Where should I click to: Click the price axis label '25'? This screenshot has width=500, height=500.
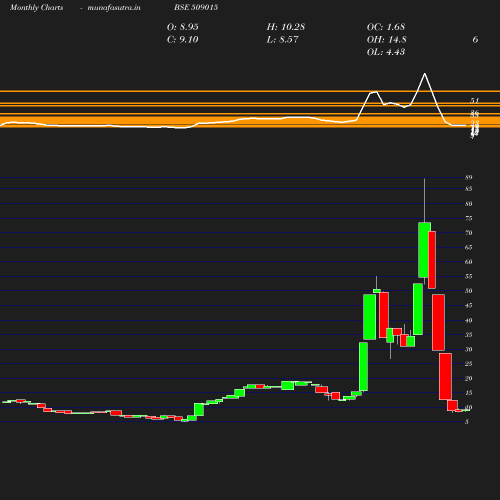[469, 364]
